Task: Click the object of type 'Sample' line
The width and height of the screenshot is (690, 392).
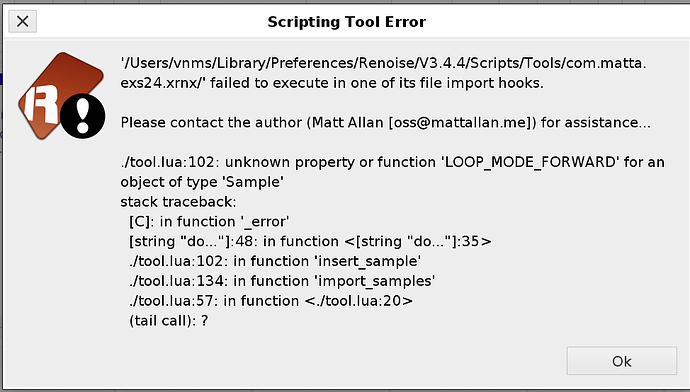Action: [x=202, y=182]
